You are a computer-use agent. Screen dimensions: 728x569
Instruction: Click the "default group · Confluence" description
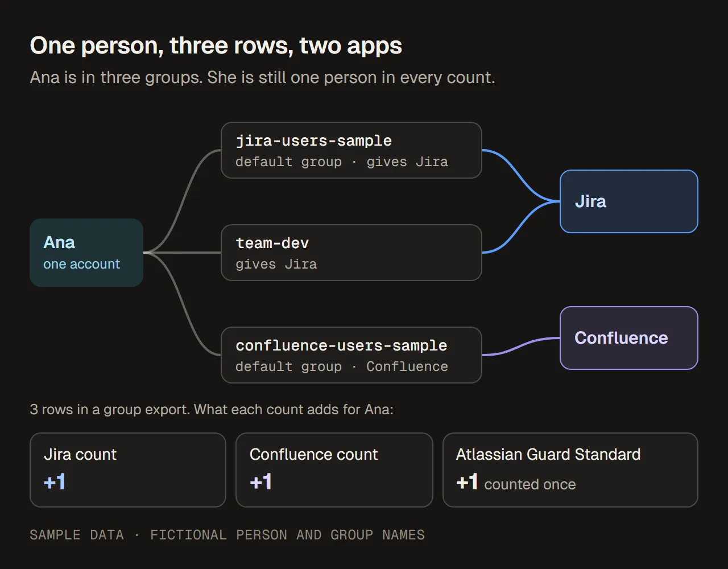342,366
